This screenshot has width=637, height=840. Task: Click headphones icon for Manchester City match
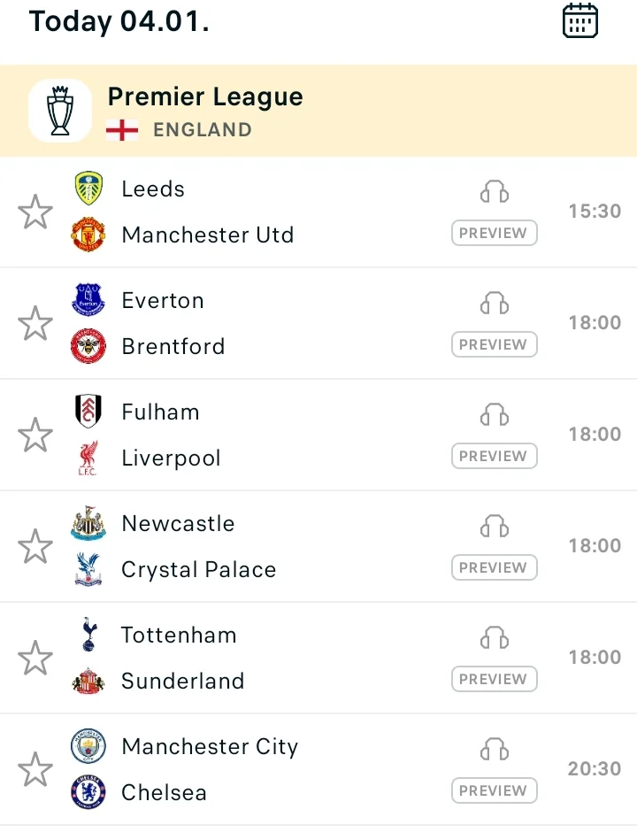point(495,750)
